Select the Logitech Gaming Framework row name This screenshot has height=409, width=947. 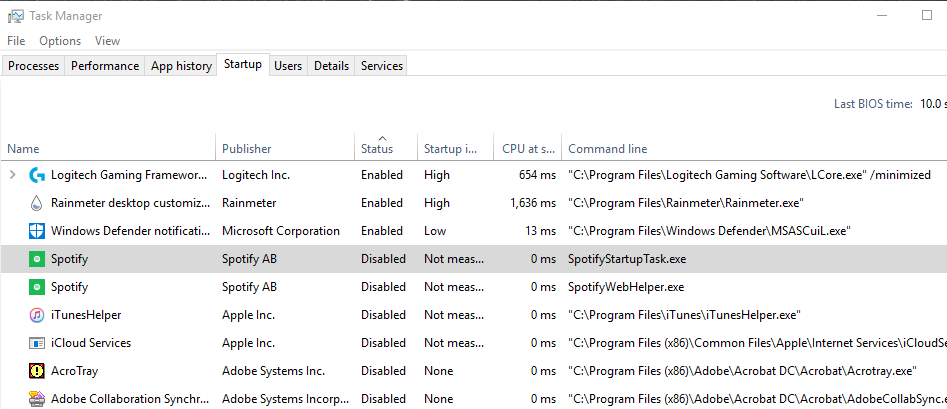pos(129,175)
